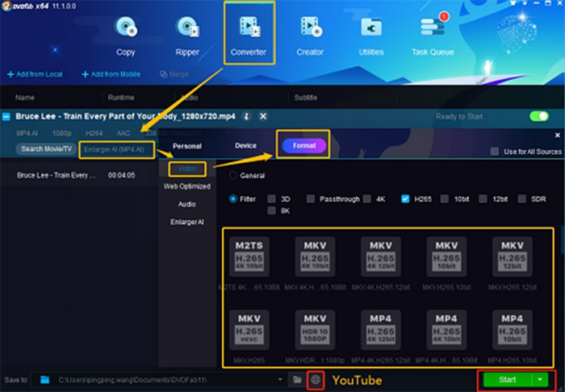Click the output folder browse icon

(297, 380)
